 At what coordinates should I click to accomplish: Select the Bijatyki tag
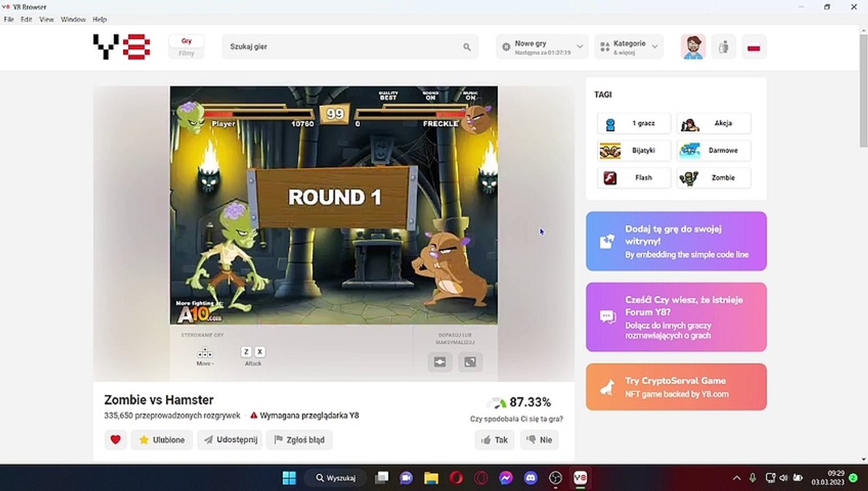634,151
